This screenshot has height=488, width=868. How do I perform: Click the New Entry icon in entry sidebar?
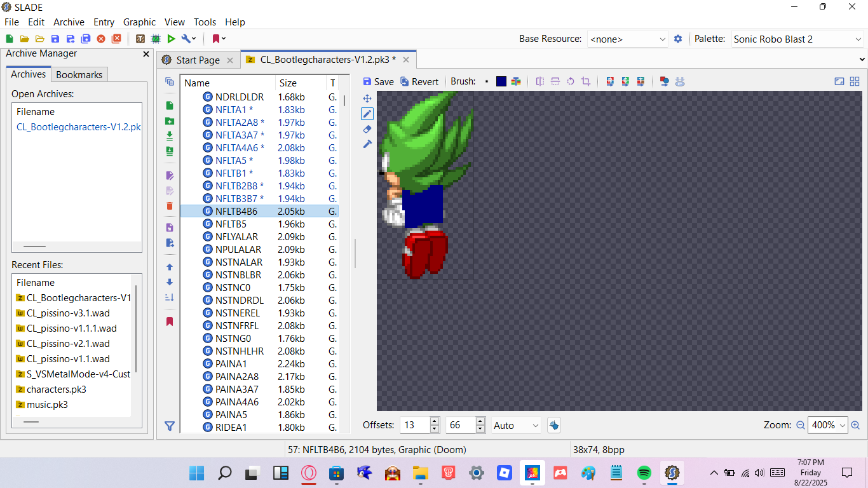170,105
